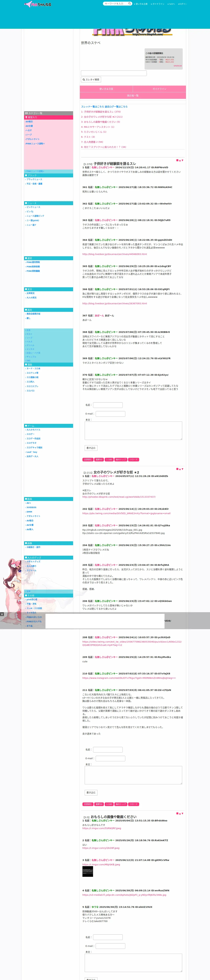This screenshot has height=980, width=210.
Task: Open thread entry 5: たさいせいじくん (1)
Action: [94, 132]
